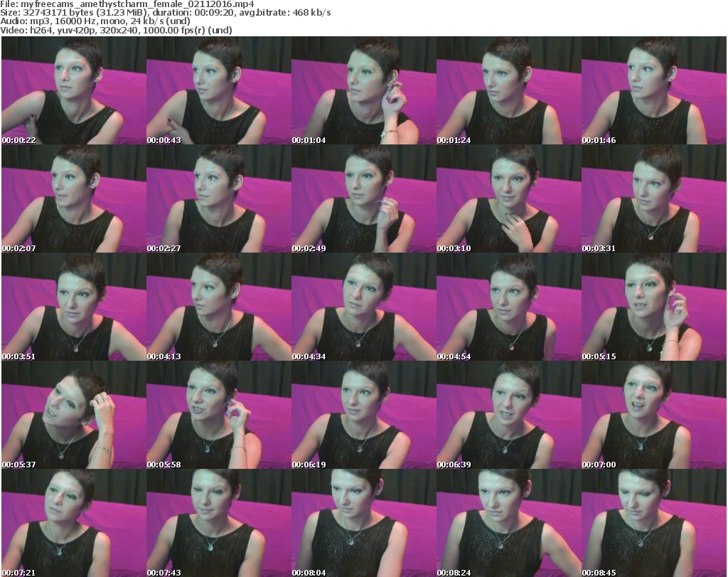The width and height of the screenshot is (728, 577).
Task: Pick the thumbnail labeled 00:02:27
Action: point(219,198)
